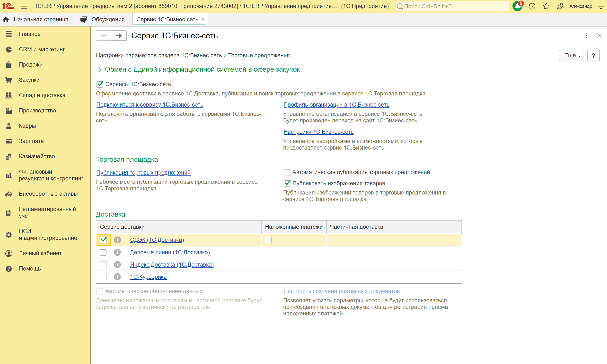This screenshot has height=364, width=607.
Task: Open the Казначейство section in sidebar
Action: point(37,156)
